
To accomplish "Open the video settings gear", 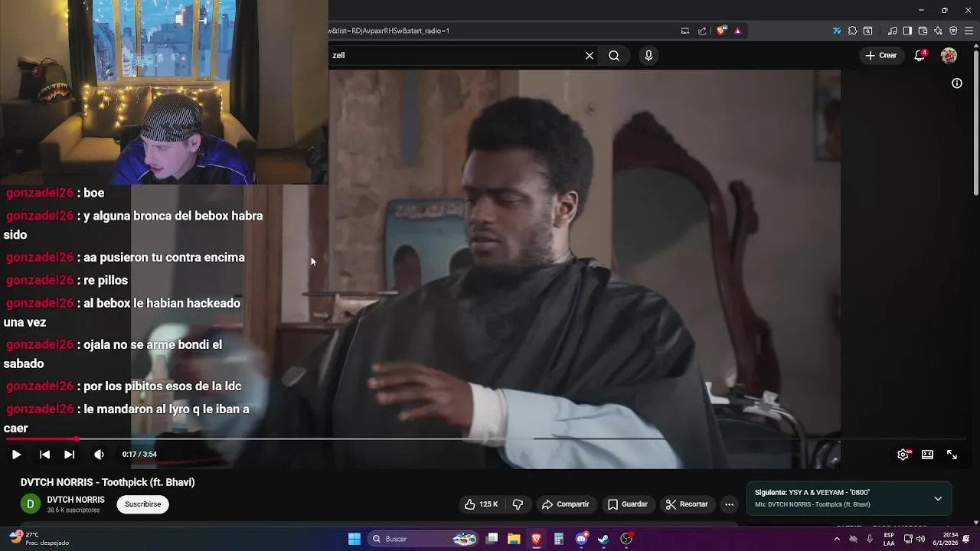I will (x=903, y=455).
